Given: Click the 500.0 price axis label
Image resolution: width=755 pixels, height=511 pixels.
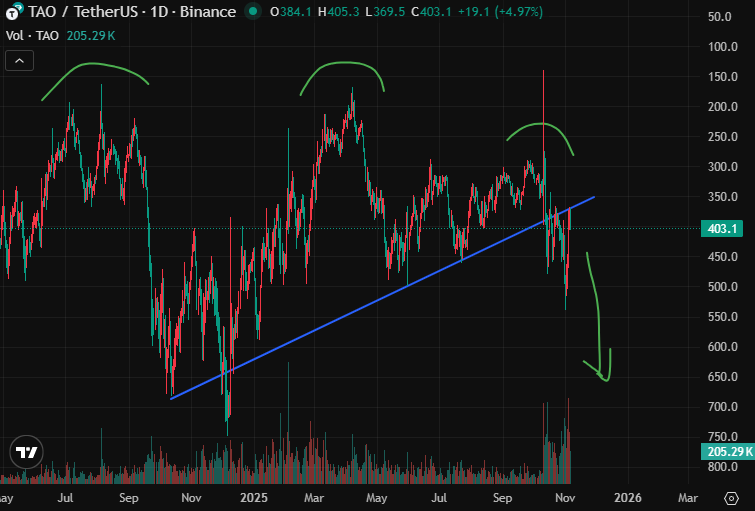Looking at the screenshot, I should (723, 287).
